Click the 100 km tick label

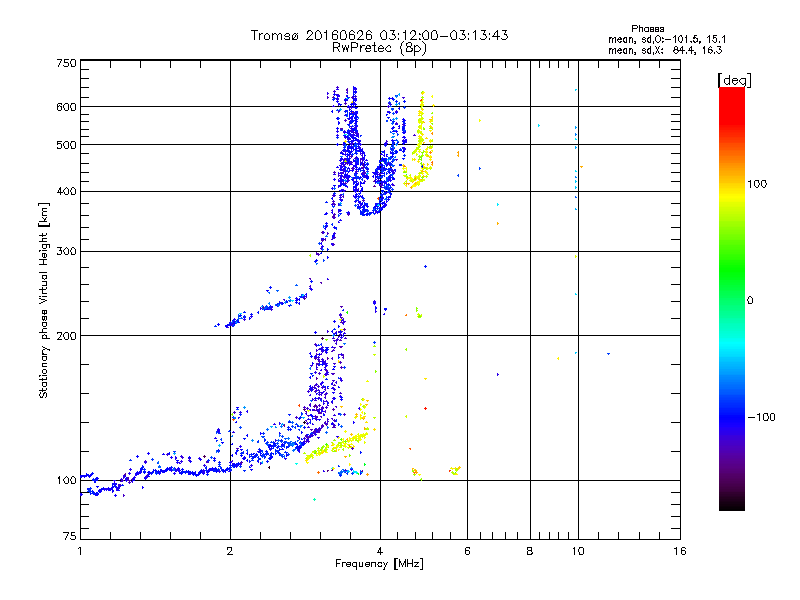click(x=66, y=480)
